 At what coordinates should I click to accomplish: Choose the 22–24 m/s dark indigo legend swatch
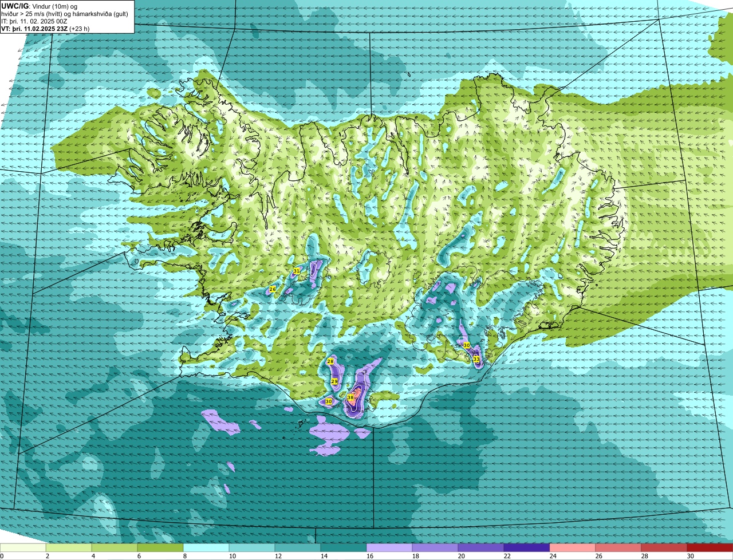pos(527,547)
